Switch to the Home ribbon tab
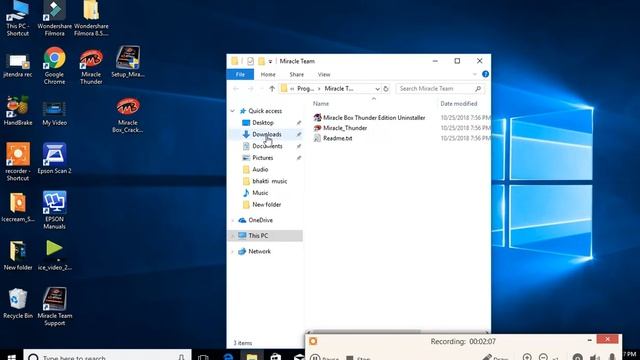The image size is (640, 360). 268,74
